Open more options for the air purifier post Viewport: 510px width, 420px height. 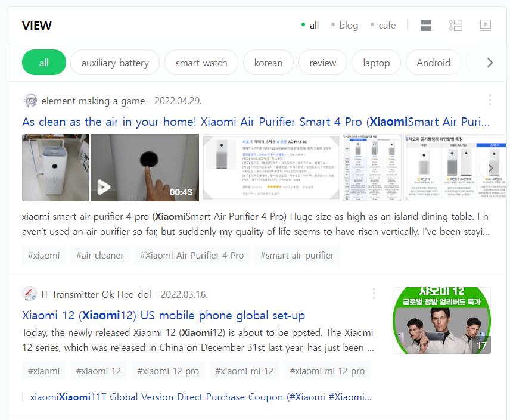490,100
